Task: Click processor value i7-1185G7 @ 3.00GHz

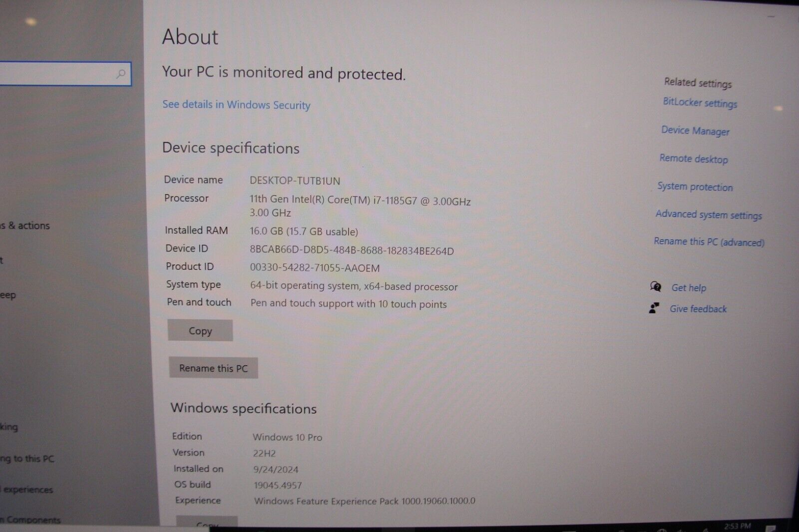Action: tap(360, 207)
